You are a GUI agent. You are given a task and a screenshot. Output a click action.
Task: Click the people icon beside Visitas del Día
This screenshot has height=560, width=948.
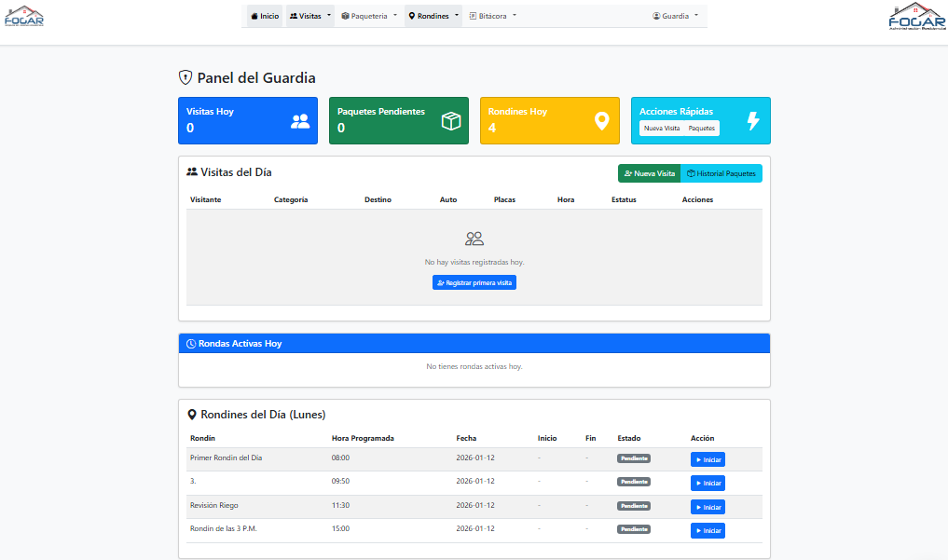(192, 172)
